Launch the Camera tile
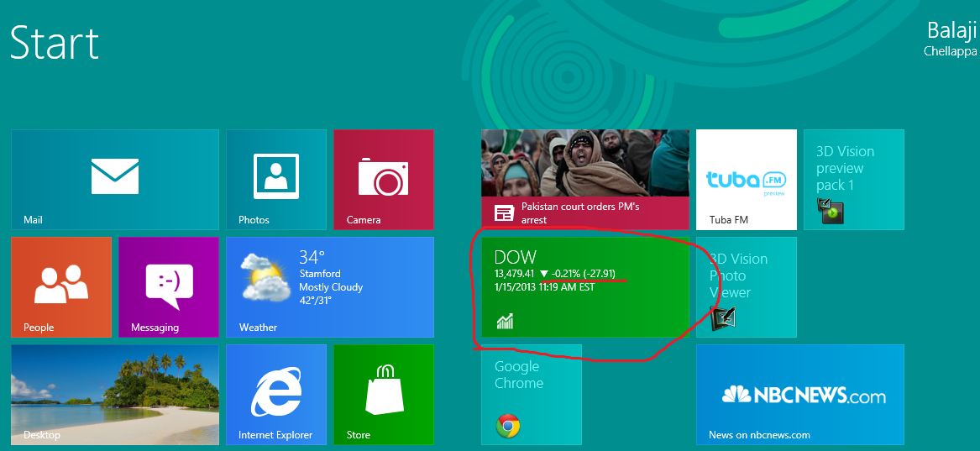The width and height of the screenshot is (980, 451). pos(384,179)
